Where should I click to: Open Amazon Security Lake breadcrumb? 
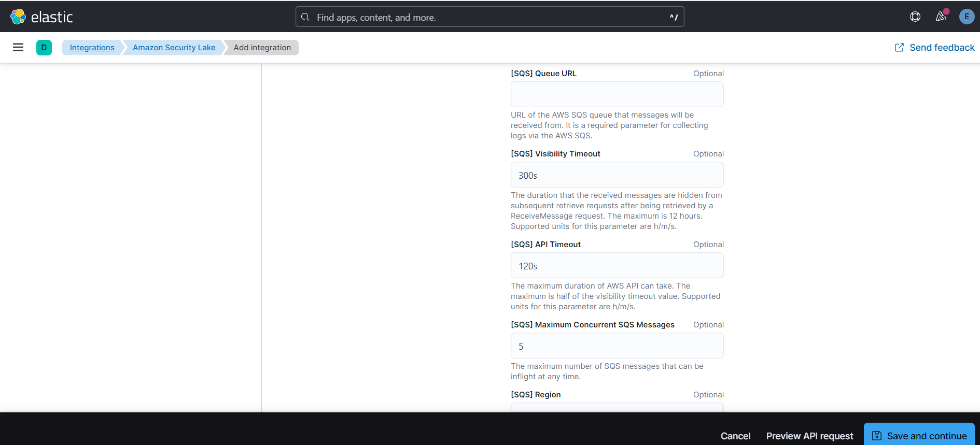click(174, 48)
